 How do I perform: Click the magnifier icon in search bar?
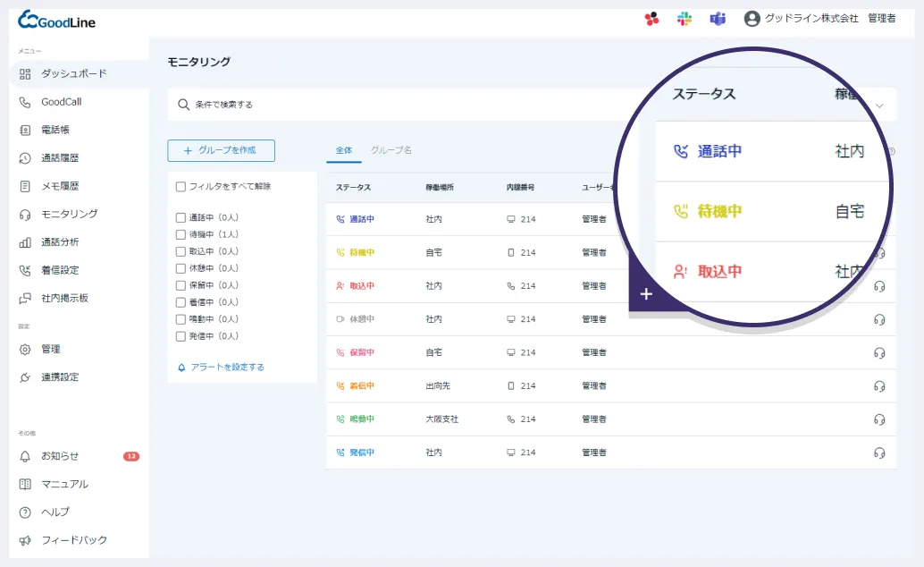[x=183, y=105]
